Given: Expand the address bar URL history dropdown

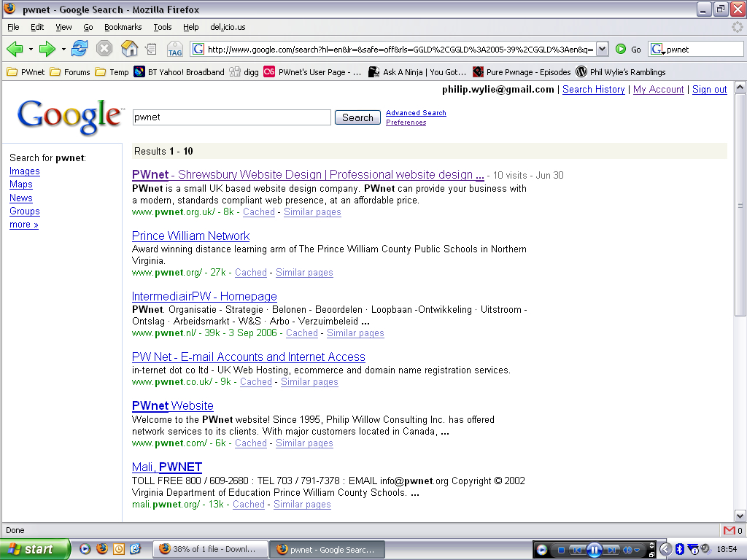Looking at the screenshot, I should [602, 49].
